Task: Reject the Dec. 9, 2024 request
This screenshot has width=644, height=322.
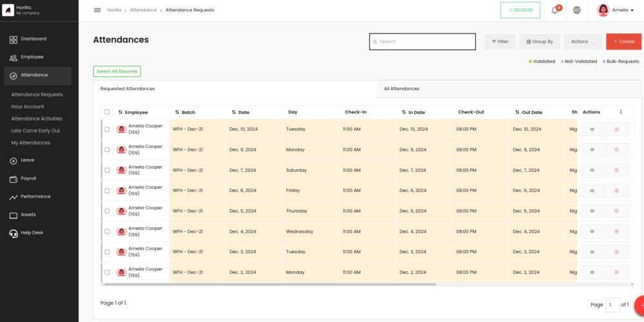Action: pyautogui.click(x=616, y=149)
